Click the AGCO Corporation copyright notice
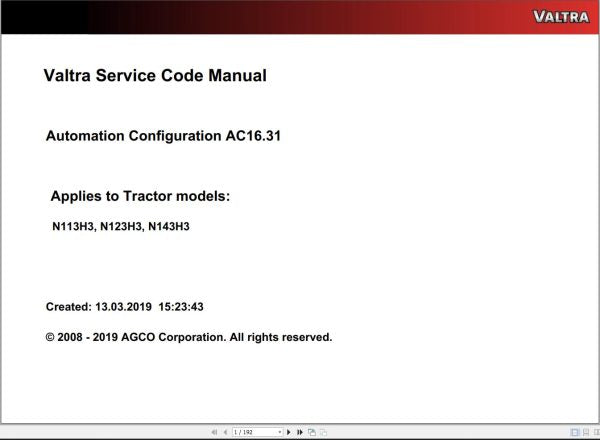Screen dimensions: 600x440 [189, 337]
